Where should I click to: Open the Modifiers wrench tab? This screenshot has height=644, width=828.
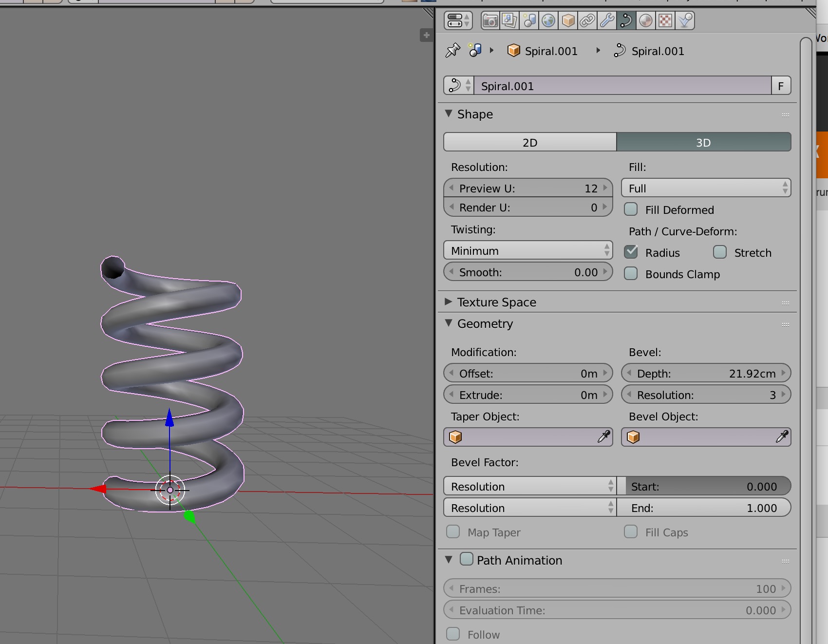click(x=607, y=20)
